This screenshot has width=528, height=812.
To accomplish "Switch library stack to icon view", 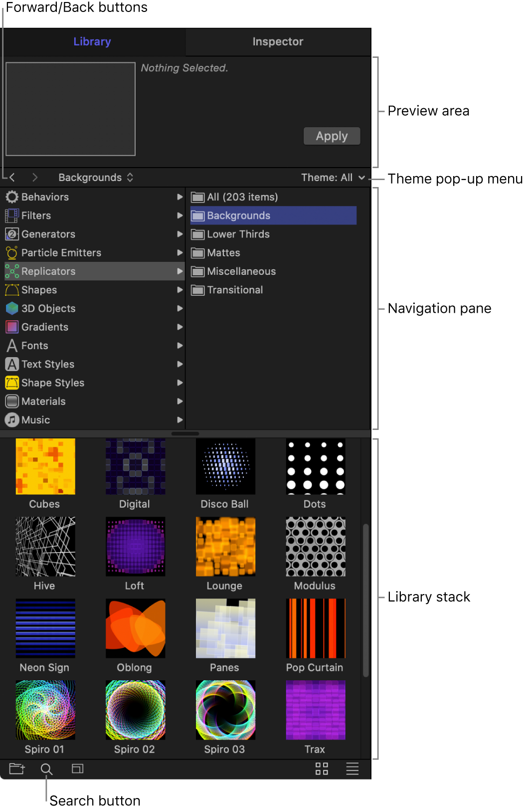I will point(322,769).
